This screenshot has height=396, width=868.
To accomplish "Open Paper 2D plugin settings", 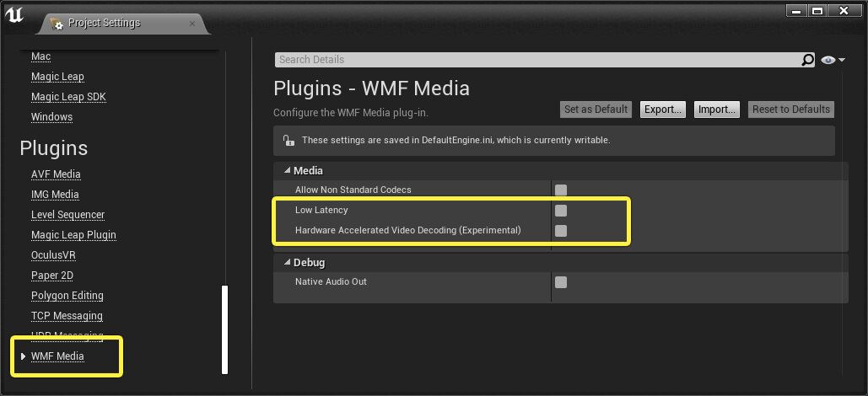I will 52,276.
